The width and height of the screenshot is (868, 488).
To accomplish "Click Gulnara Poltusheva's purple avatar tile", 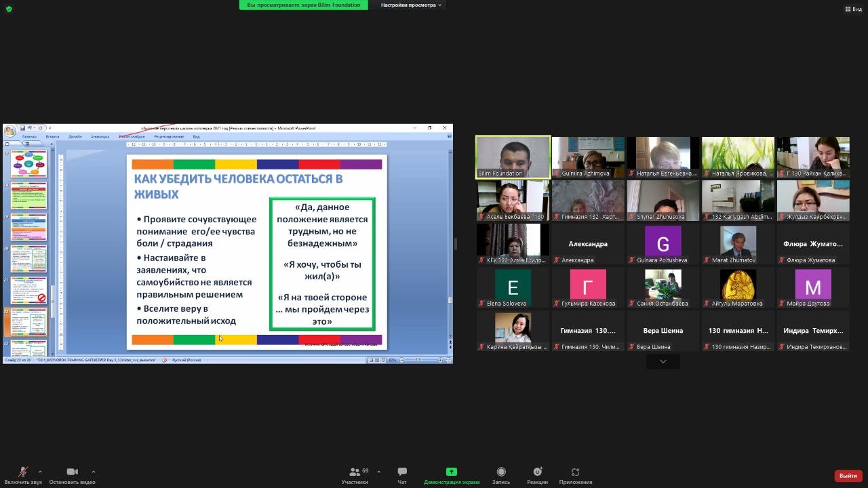I will [663, 244].
